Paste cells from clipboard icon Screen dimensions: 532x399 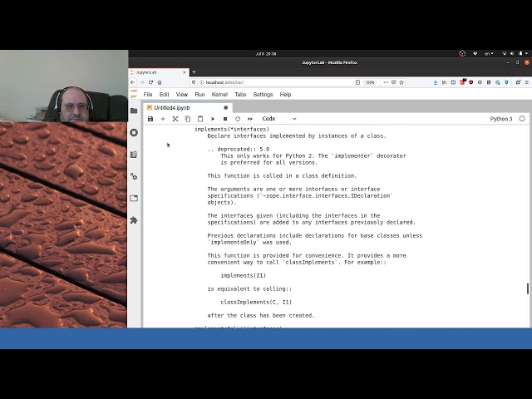click(x=200, y=119)
